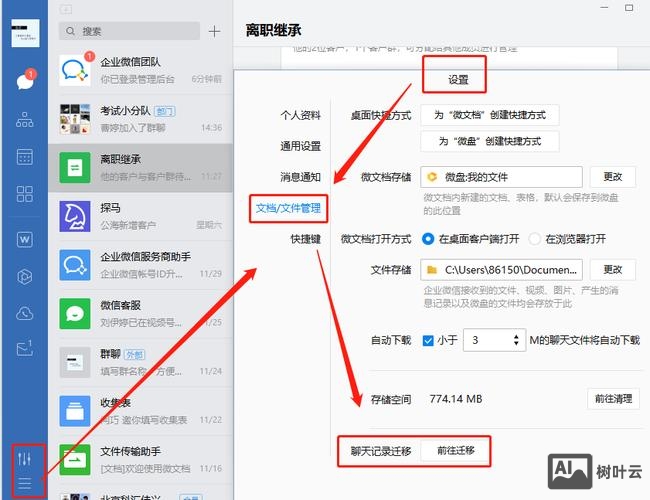Screen dimensions: 650x500
Task: Open the cloud meeting icon in sidebar
Action: tap(25, 313)
